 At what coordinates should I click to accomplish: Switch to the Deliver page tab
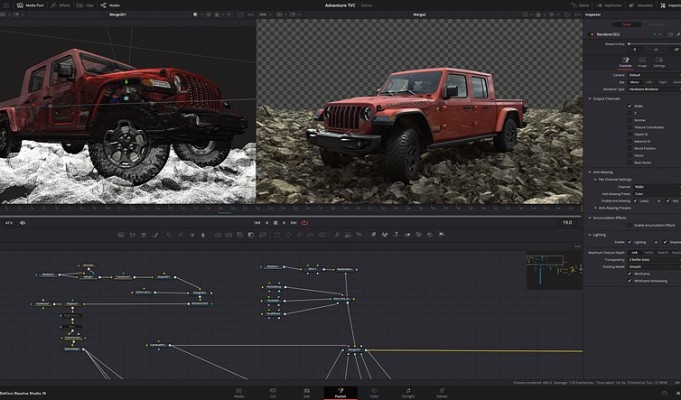(x=442, y=393)
